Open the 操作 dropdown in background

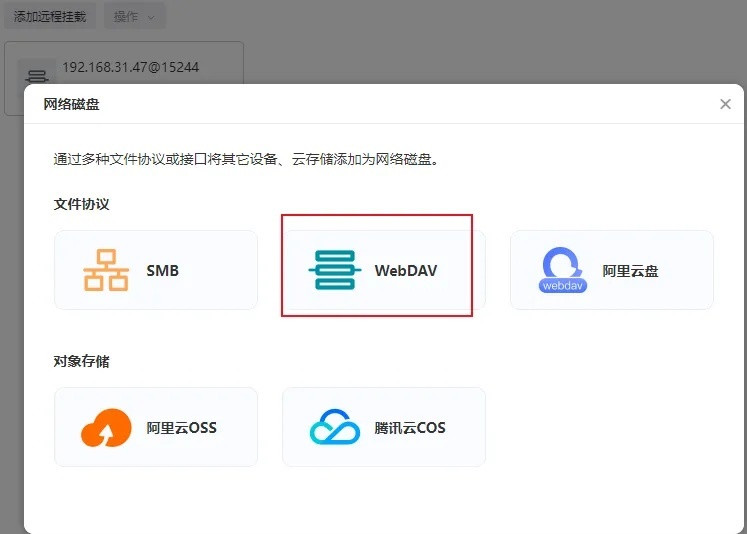(x=135, y=17)
